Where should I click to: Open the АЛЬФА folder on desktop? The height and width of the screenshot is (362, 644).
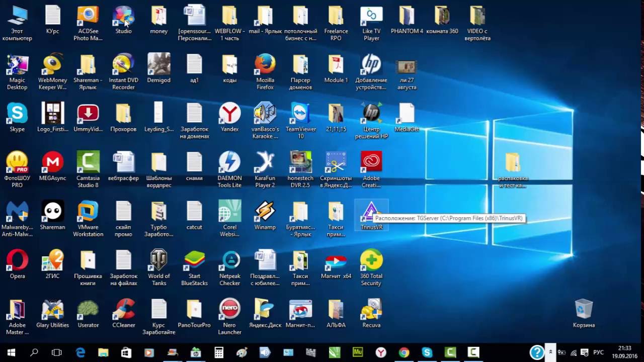point(336,313)
